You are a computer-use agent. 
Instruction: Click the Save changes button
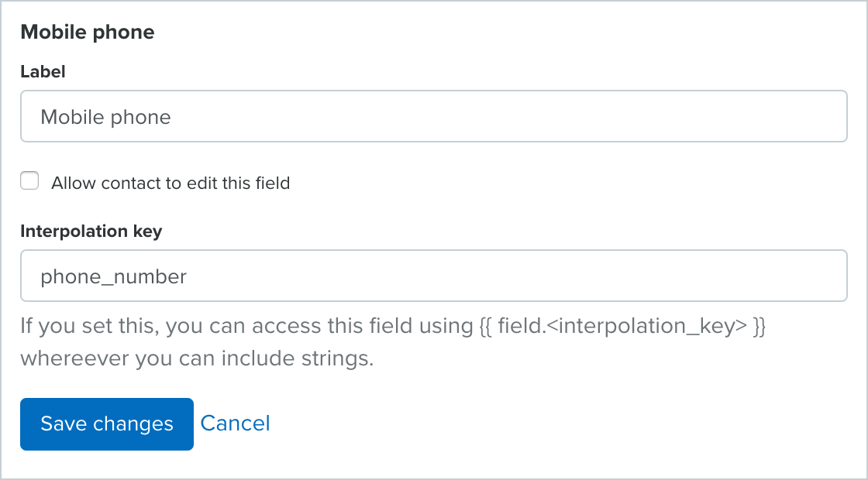107,424
